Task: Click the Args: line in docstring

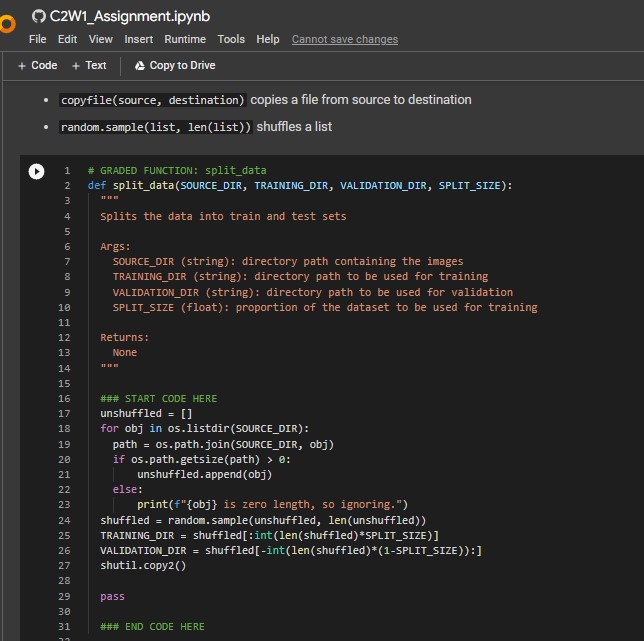Action: 115,246
